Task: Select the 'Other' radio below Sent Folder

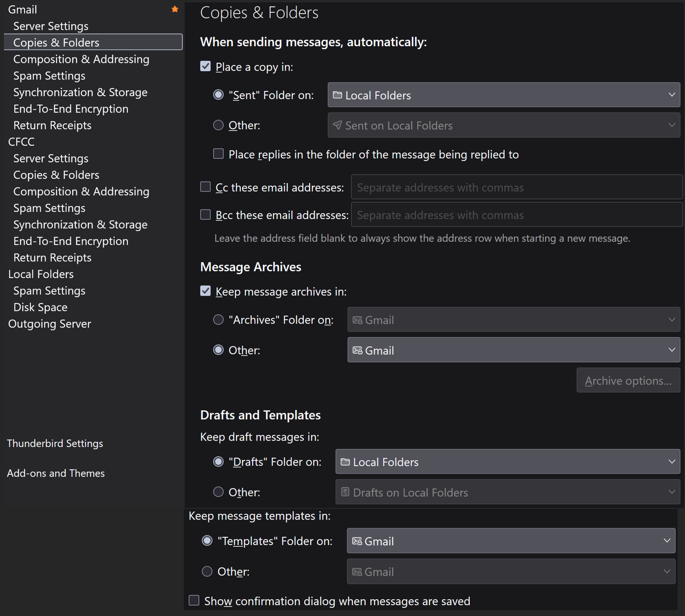Action: point(218,125)
